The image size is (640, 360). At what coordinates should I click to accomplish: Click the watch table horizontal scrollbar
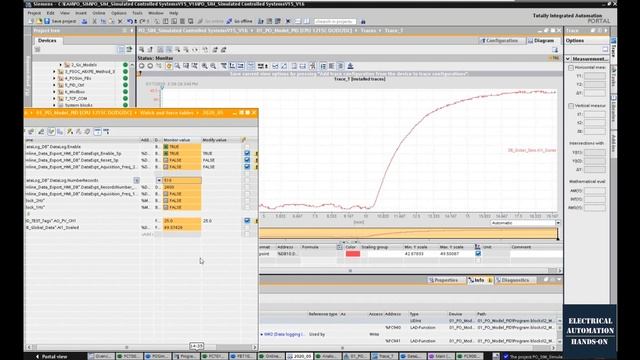141,347
